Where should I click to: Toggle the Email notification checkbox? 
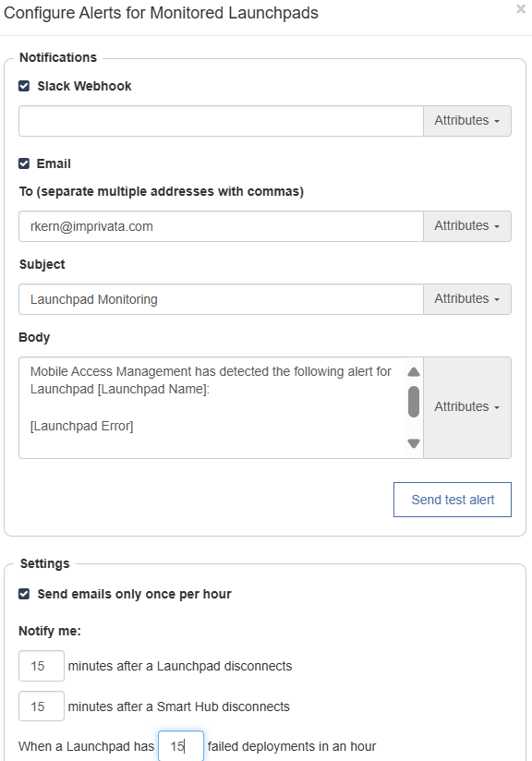(x=24, y=163)
